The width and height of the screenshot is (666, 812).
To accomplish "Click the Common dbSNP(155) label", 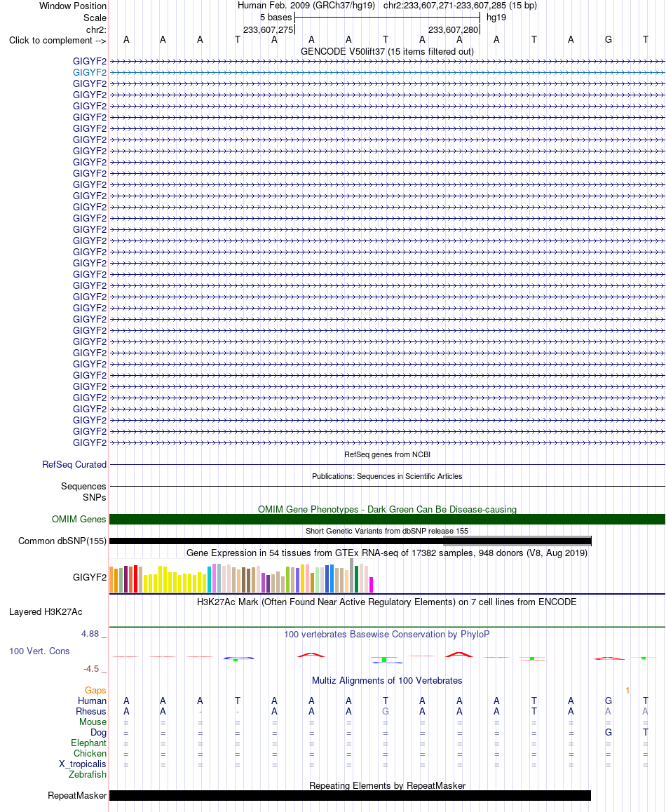I will (62, 541).
